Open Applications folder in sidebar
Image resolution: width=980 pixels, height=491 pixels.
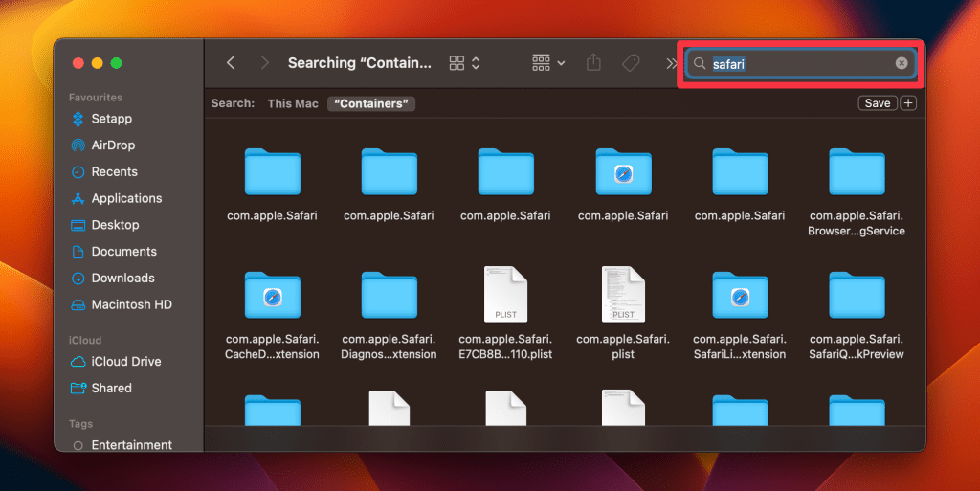click(126, 198)
